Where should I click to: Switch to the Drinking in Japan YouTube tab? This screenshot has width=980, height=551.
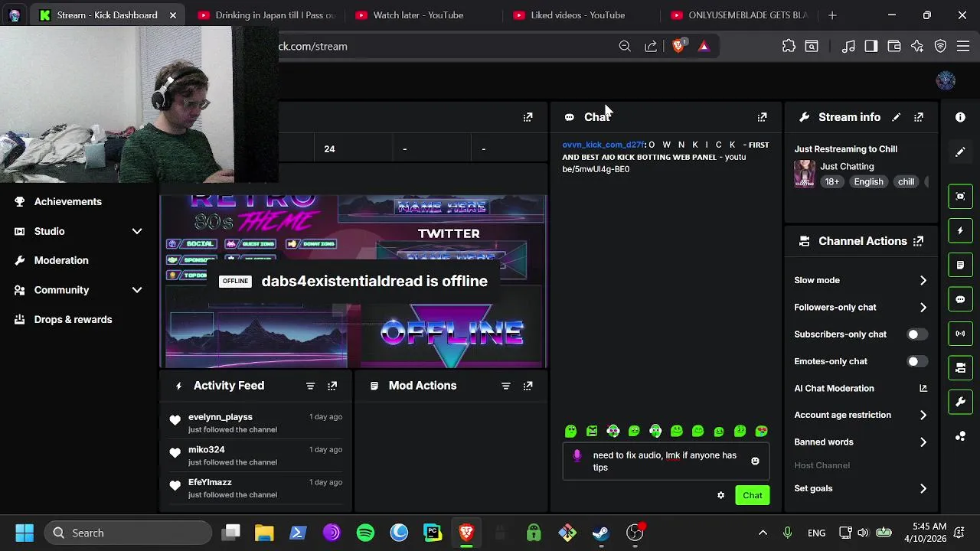point(266,15)
